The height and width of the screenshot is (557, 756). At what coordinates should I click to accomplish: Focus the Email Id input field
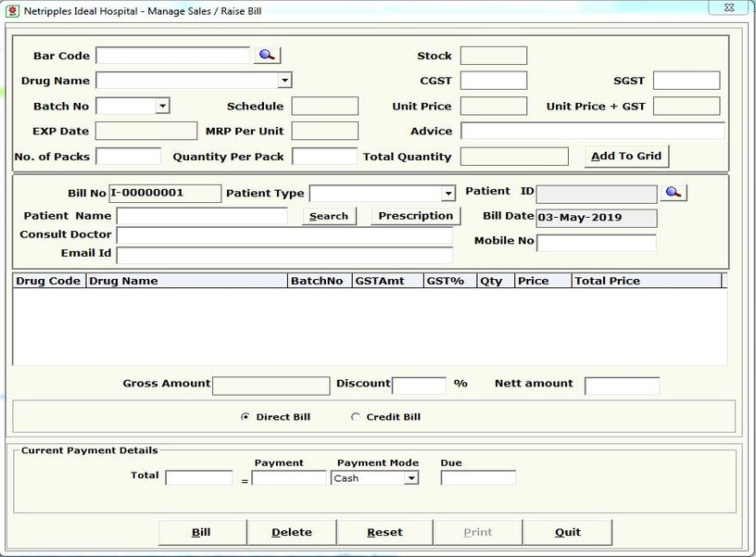pos(285,255)
